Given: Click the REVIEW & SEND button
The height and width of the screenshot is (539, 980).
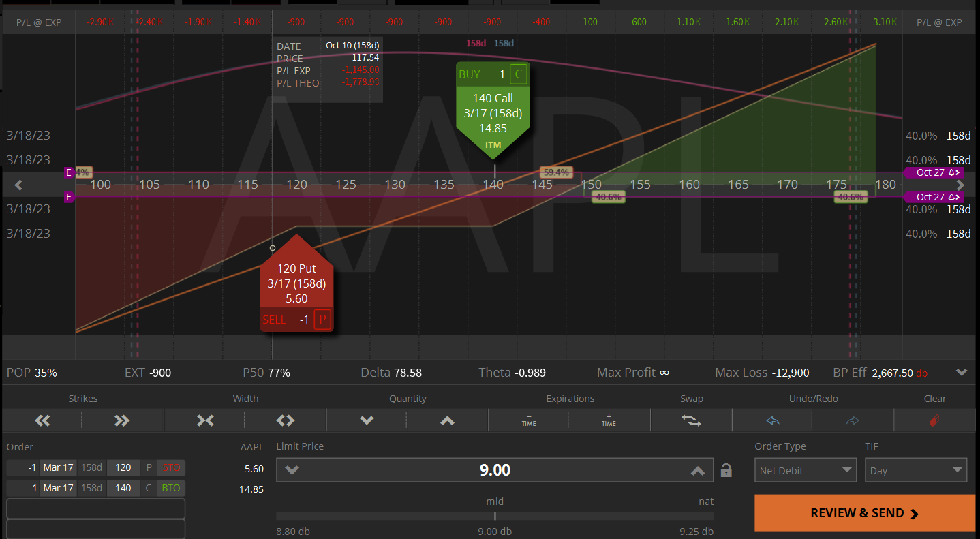Looking at the screenshot, I should point(865,513).
